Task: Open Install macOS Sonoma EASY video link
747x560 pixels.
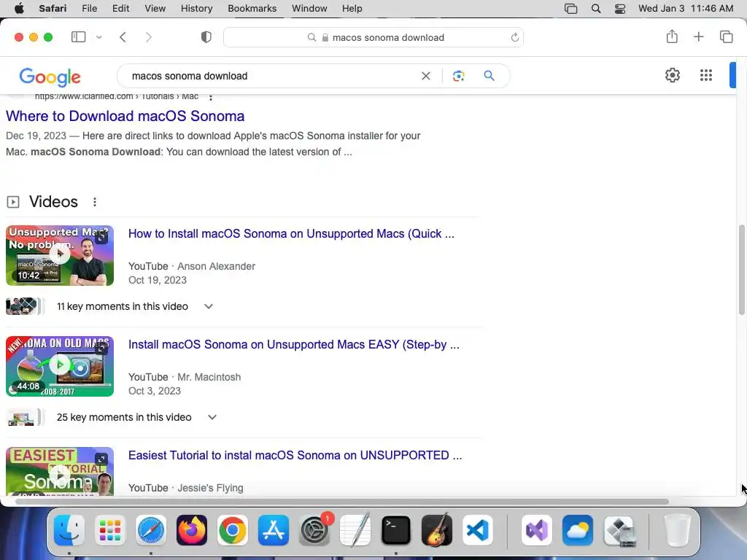Action: (294, 345)
